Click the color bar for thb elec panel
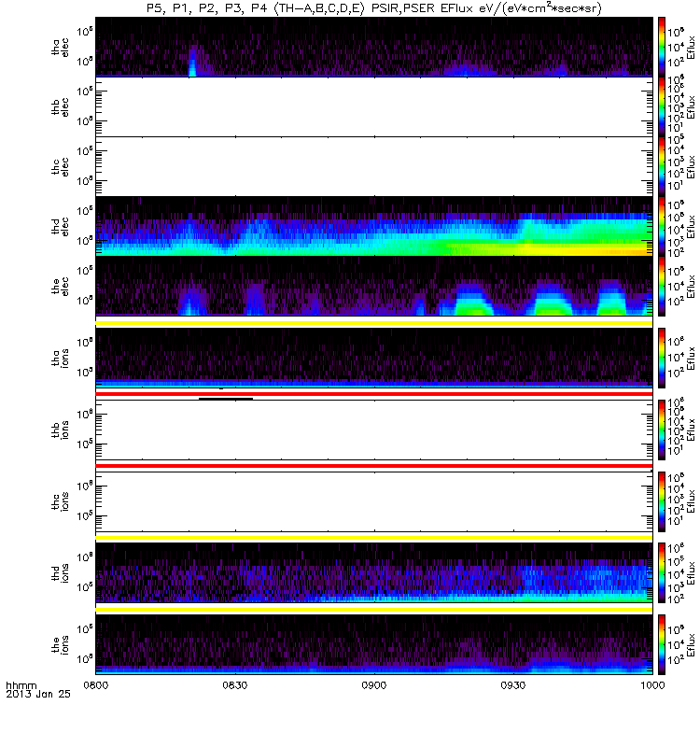 662,106
